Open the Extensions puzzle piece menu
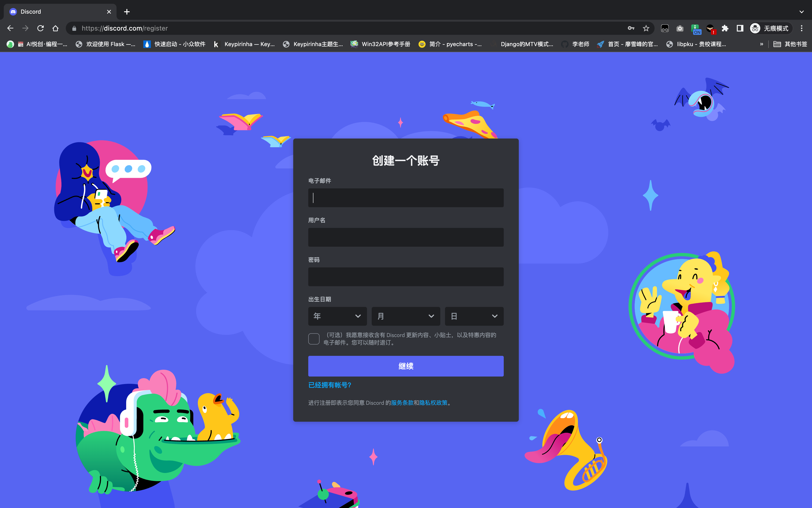Image resolution: width=812 pixels, height=508 pixels. pos(725,28)
